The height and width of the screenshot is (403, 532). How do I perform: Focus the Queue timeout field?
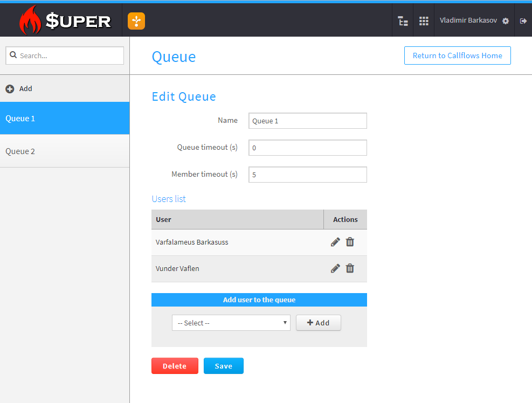(307, 148)
